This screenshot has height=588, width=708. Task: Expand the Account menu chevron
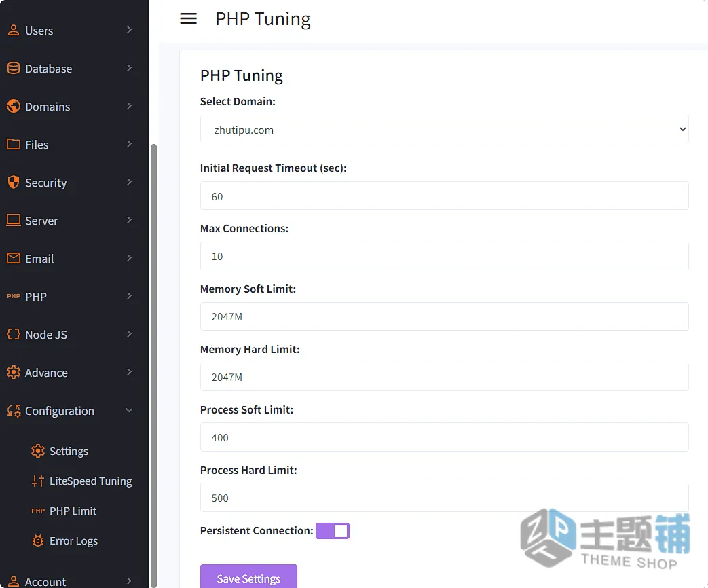129,581
